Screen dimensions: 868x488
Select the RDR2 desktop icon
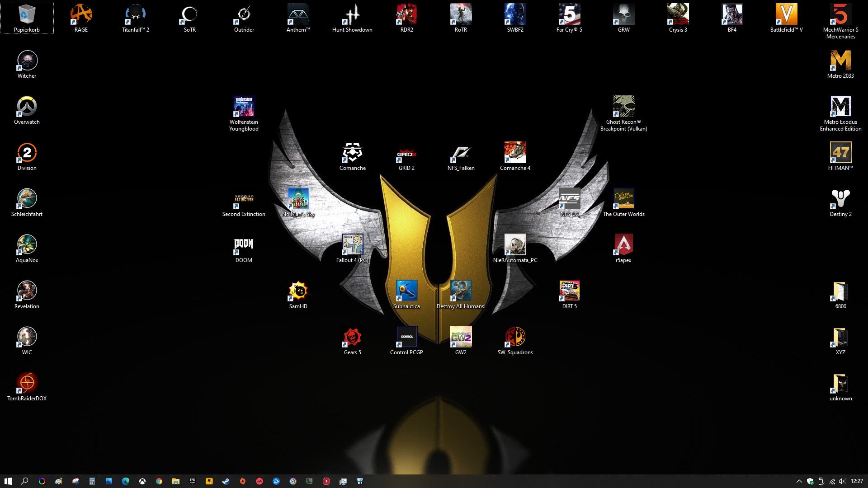(407, 14)
